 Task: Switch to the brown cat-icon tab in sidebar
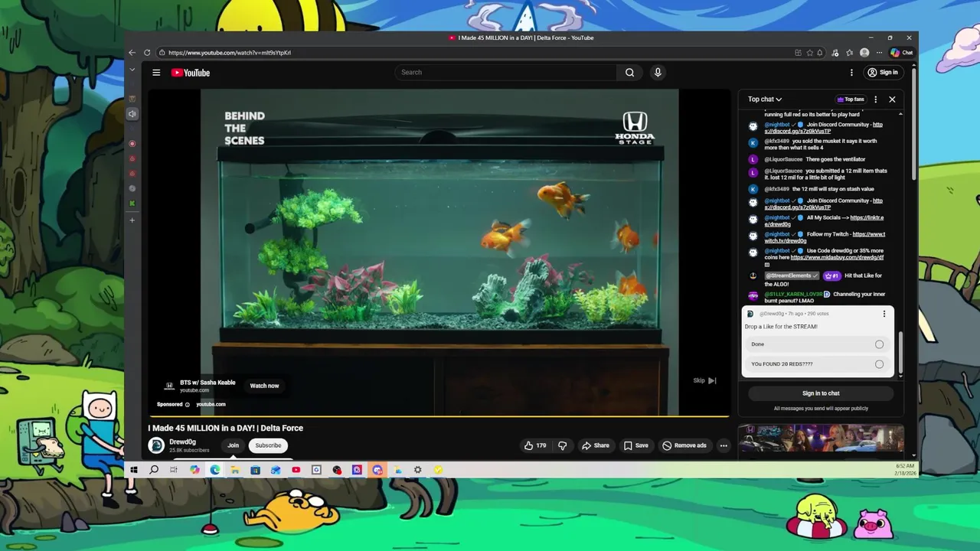(132, 99)
